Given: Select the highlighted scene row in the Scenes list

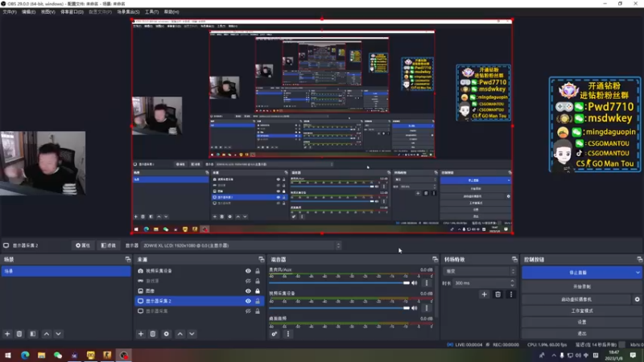Looking at the screenshot, I should pyautogui.click(x=66, y=271).
